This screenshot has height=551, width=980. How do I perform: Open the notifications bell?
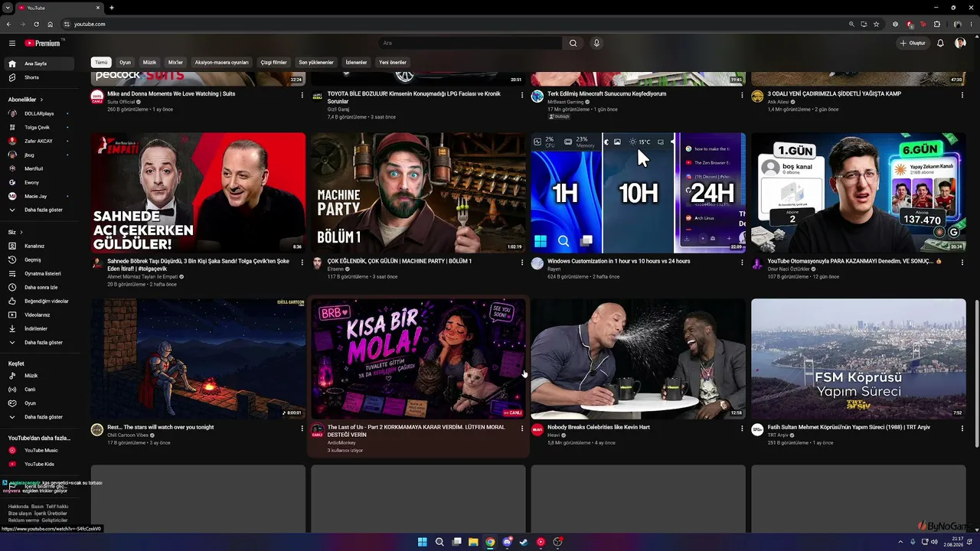coord(940,43)
